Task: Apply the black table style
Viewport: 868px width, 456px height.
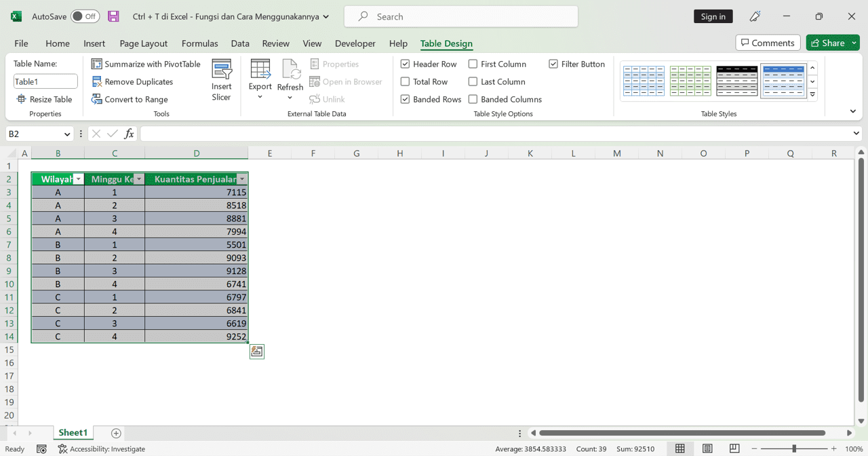Action: pyautogui.click(x=736, y=81)
